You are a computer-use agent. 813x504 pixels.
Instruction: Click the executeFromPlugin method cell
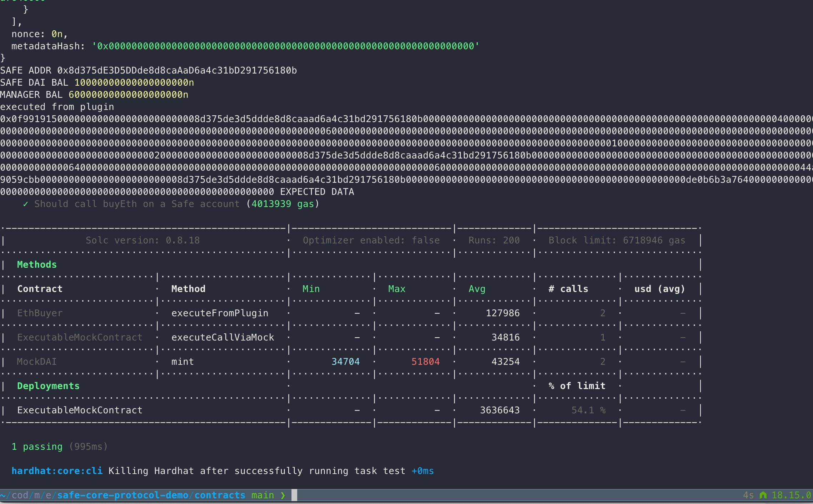[x=220, y=313]
